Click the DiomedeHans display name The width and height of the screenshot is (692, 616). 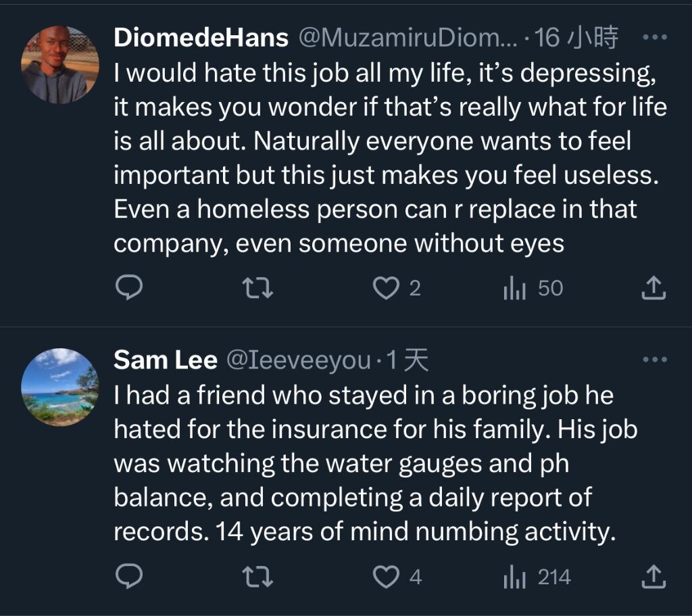[x=201, y=38]
